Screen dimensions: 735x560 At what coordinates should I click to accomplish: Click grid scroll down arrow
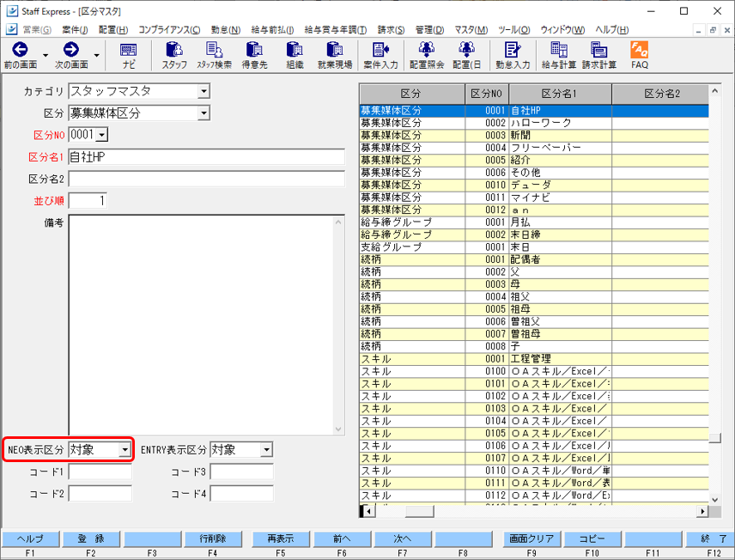tap(714, 500)
